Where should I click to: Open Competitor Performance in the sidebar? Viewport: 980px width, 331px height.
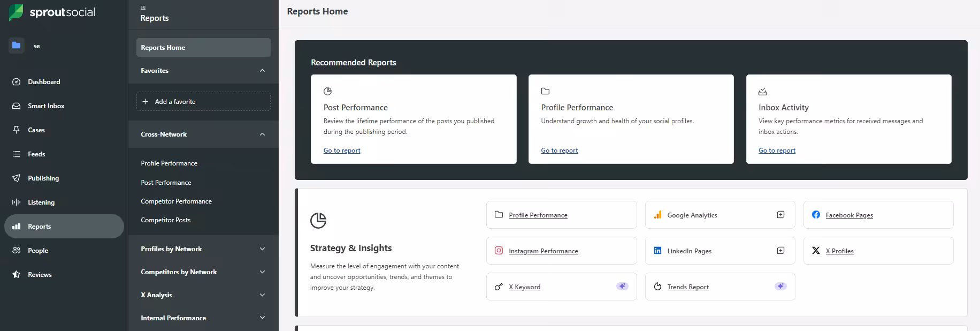coord(176,201)
